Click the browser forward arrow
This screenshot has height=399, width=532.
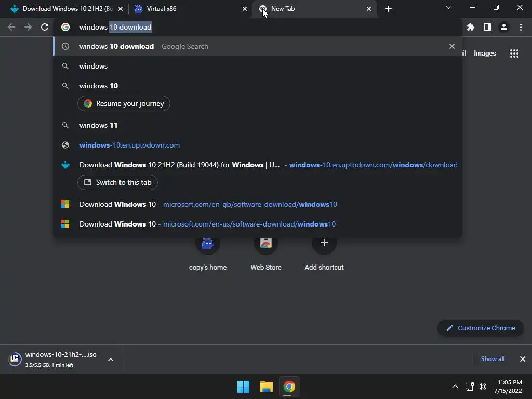(28, 27)
